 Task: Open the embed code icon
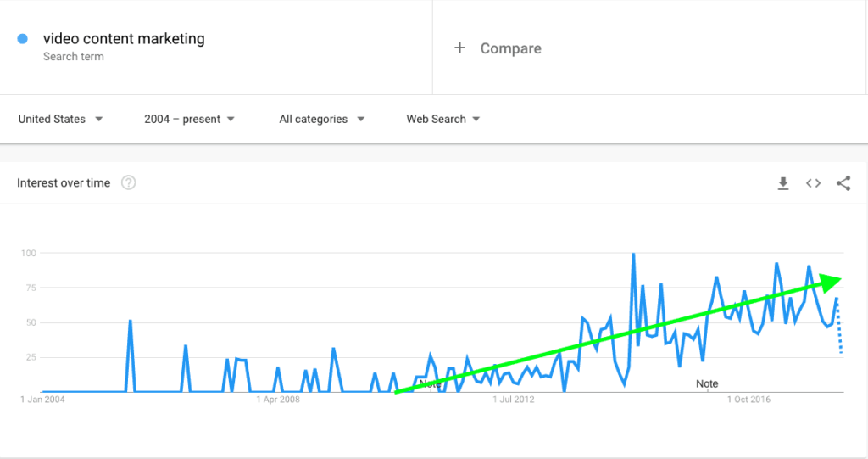813,183
